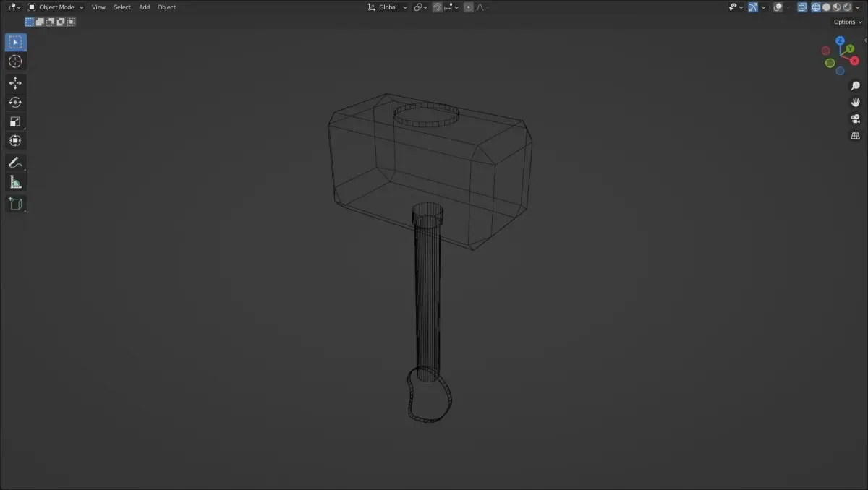Set selection mode to intersect

[71, 22]
